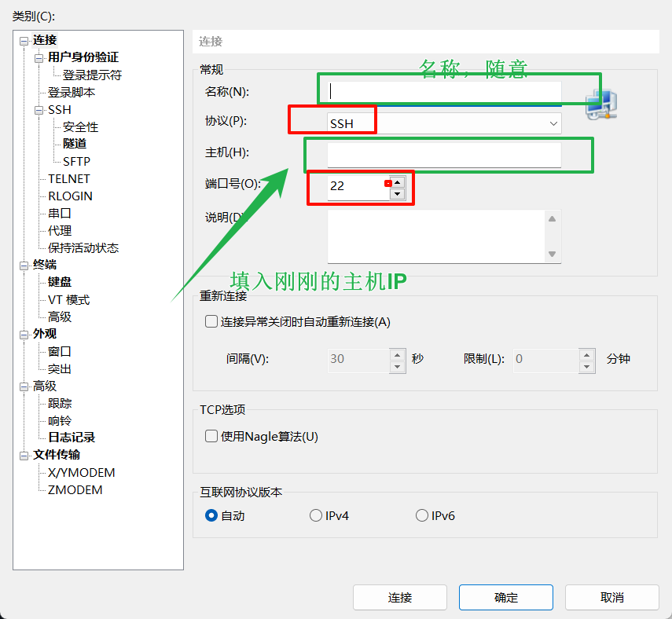Focus the 主机 host input field
The image size is (672, 619).
tap(444, 155)
